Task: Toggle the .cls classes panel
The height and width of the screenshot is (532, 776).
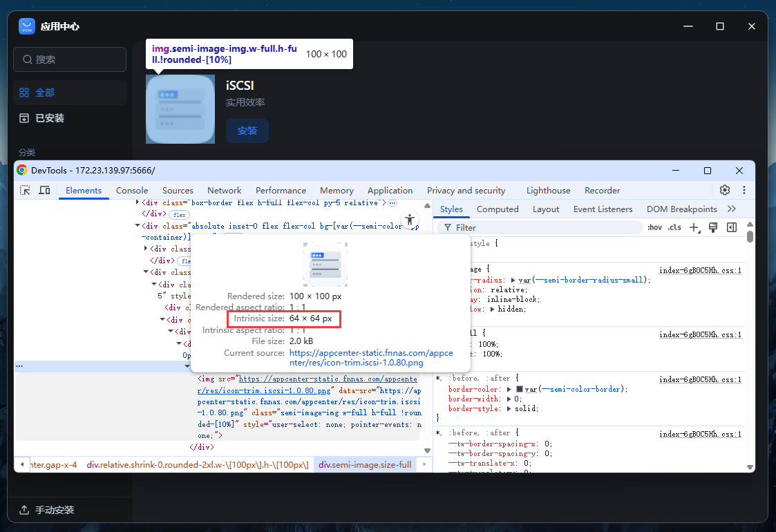Action: click(674, 227)
